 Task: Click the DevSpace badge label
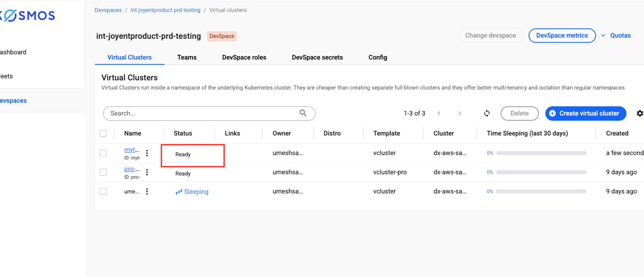tap(222, 36)
